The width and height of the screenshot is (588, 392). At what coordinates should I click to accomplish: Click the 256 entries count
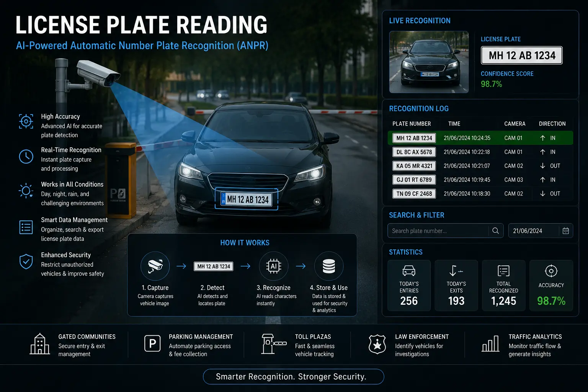[x=409, y=301]
